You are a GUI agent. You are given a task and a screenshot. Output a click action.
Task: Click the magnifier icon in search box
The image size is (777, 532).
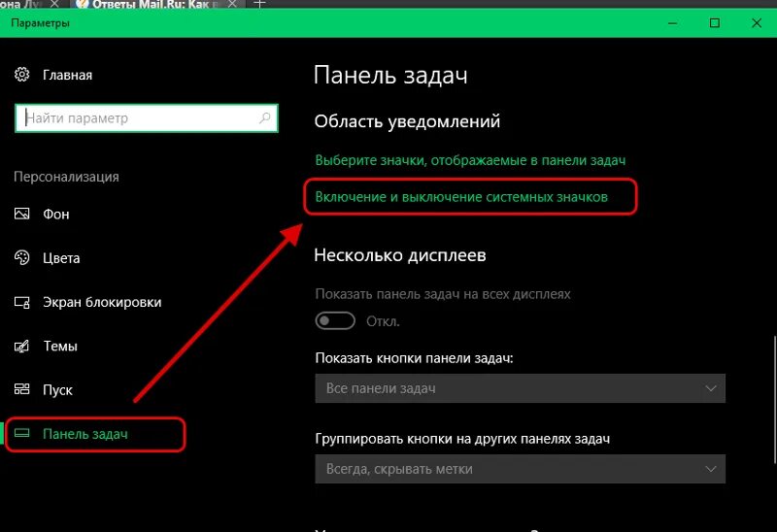(x=265, y=117)
